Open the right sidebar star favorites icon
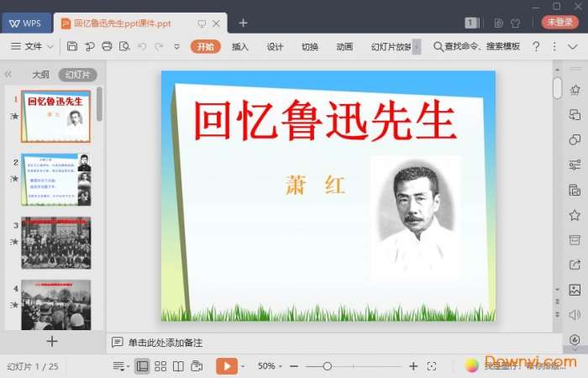588x378 pixels. click(575, 215)
